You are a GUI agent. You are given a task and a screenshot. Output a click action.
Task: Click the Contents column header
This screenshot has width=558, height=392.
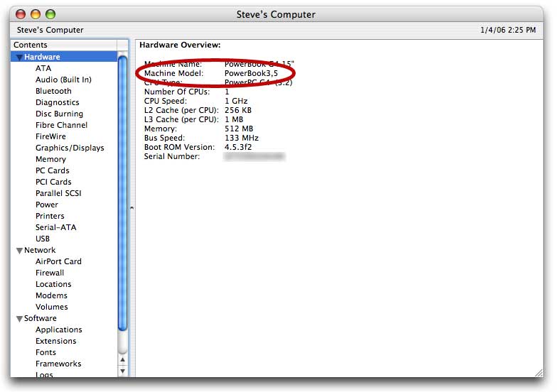[x=64, y=45]
